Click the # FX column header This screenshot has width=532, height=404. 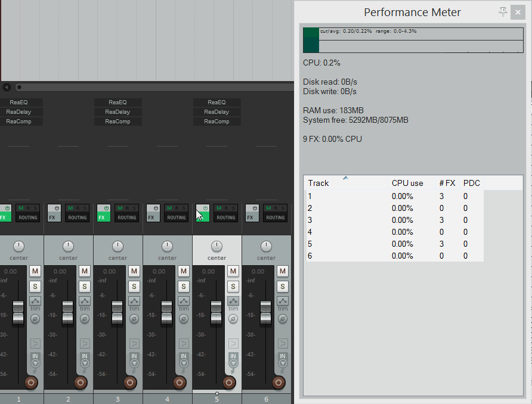coord(447,183)
